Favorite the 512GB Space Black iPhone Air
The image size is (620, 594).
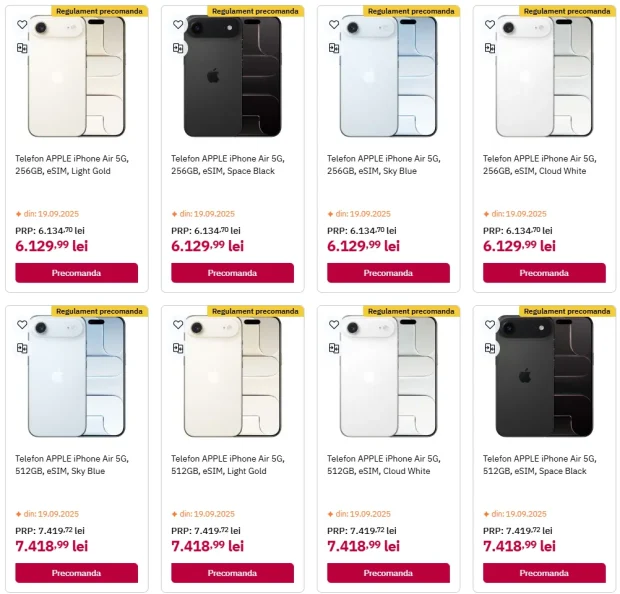[490, 325]
